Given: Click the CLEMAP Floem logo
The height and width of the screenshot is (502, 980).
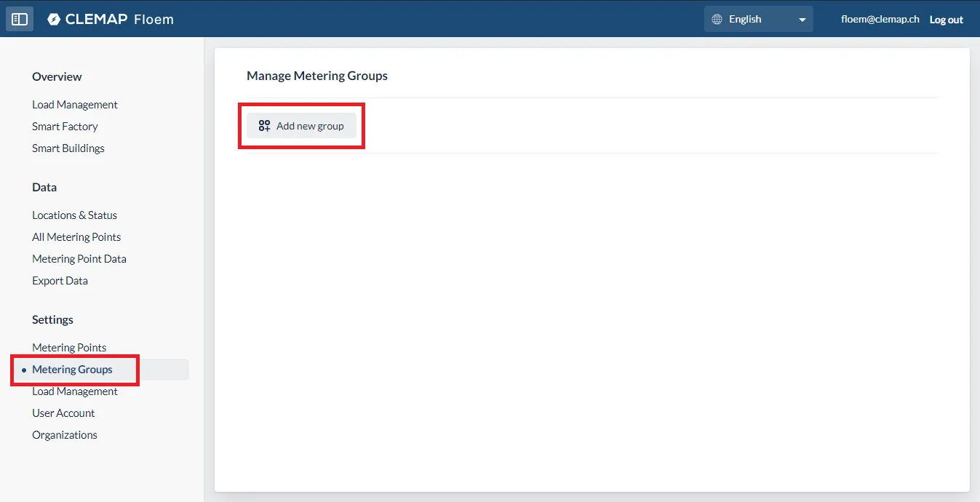Looking at the screenshot, I should click(x=111, y=20).
